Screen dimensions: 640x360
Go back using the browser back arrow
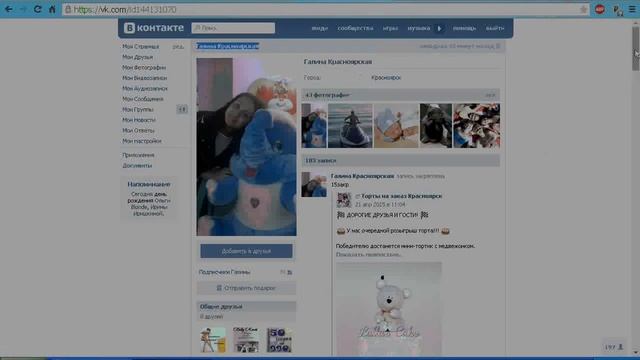pyautogui.click(x=9, y=9)
